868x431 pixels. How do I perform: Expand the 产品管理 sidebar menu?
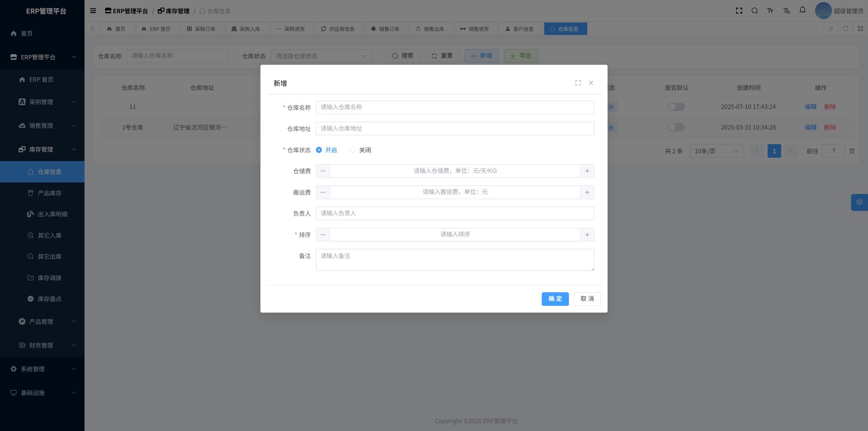click(x=42, y=322)
